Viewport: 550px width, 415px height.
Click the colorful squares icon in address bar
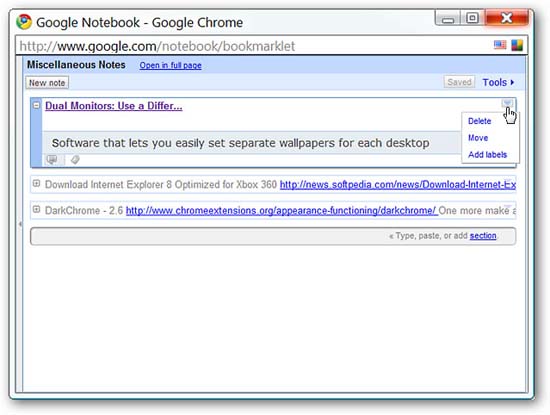(x=517, y=45)
